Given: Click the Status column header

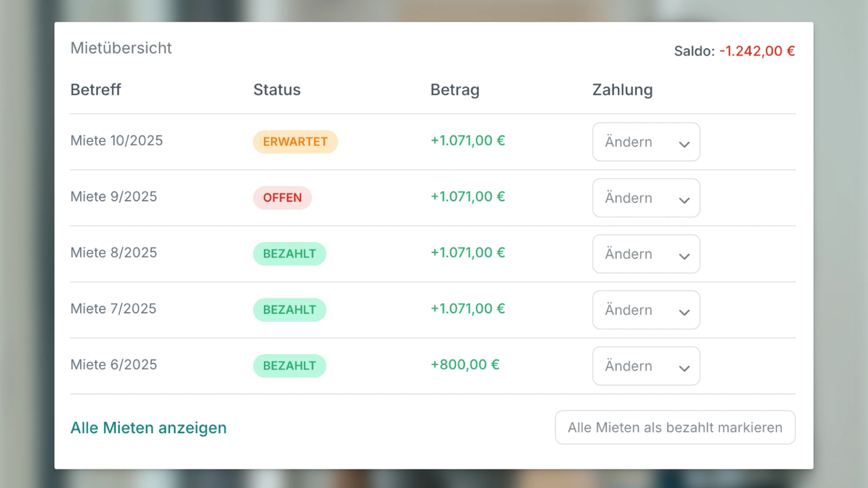Looking at the screenshot, I should pos(277,90).
